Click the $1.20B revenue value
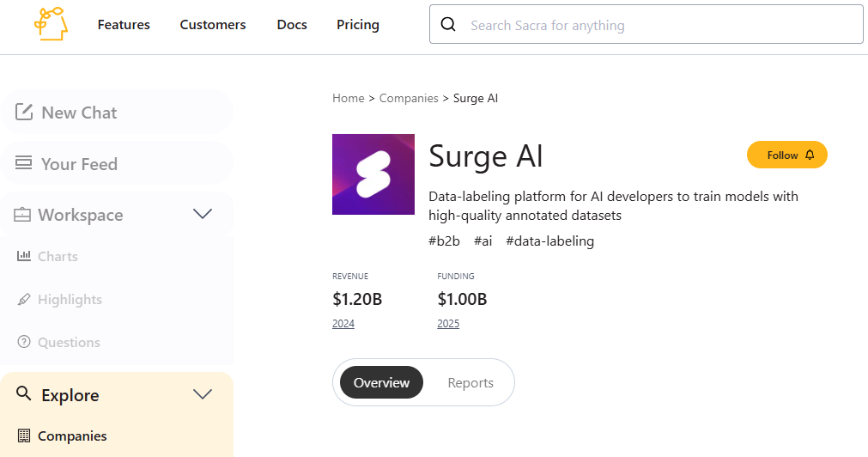Viewport: 868px width, 457px height. [357, 299]
